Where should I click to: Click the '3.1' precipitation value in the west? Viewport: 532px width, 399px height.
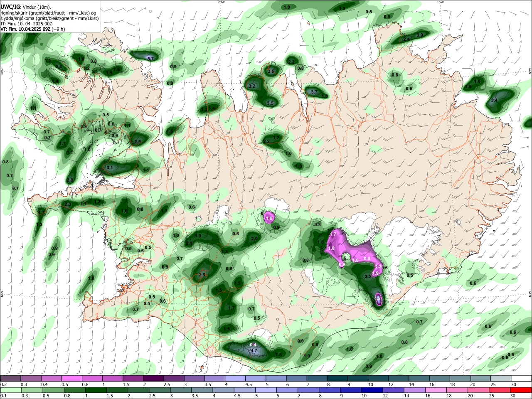110,167
